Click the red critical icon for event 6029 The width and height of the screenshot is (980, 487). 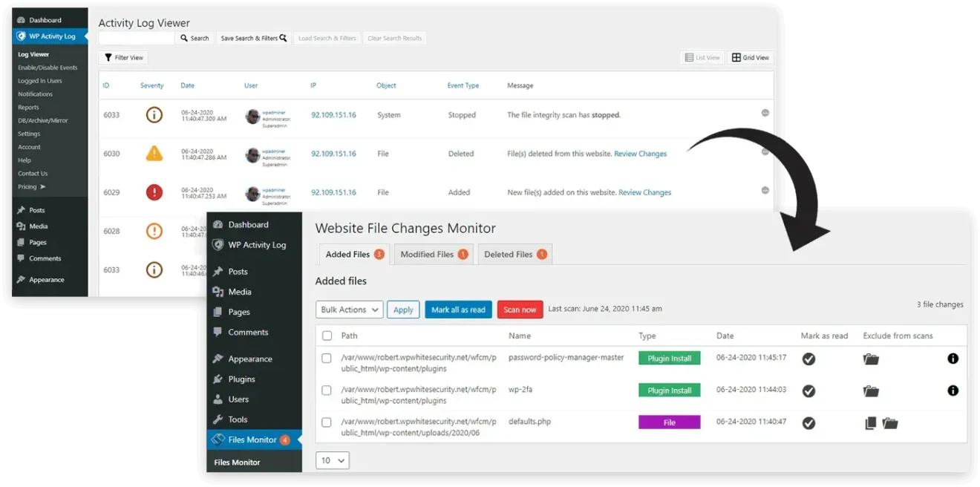154,192
